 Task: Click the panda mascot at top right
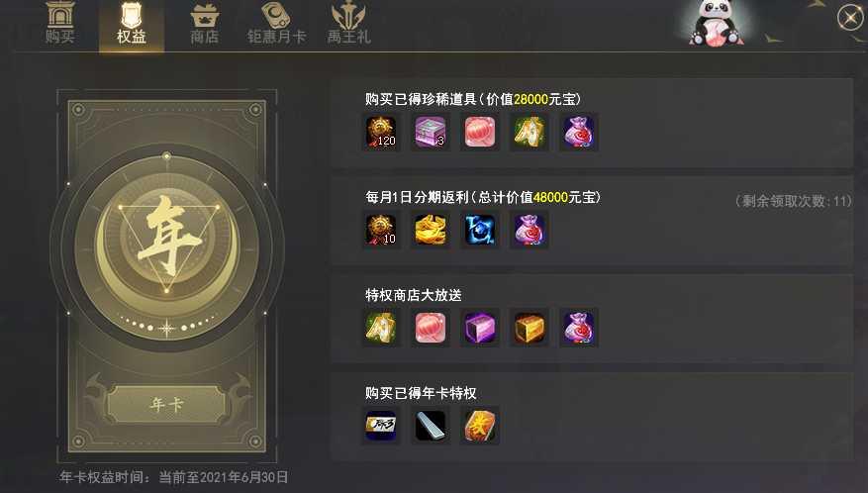pos(716,24)
